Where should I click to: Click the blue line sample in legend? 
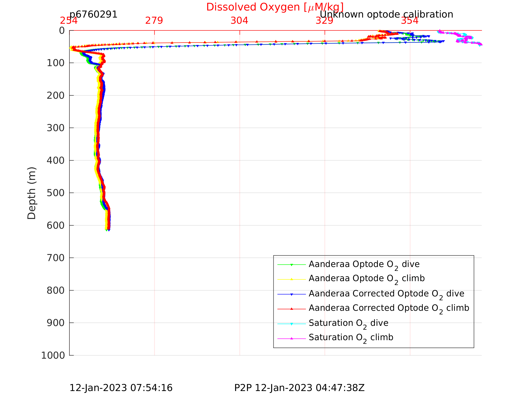tap(291, 294)
